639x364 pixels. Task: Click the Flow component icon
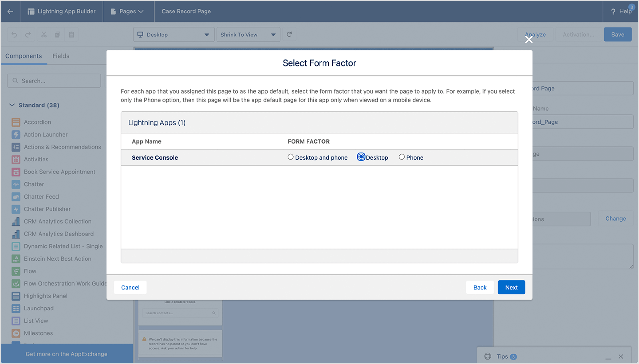tap(16, 271)
